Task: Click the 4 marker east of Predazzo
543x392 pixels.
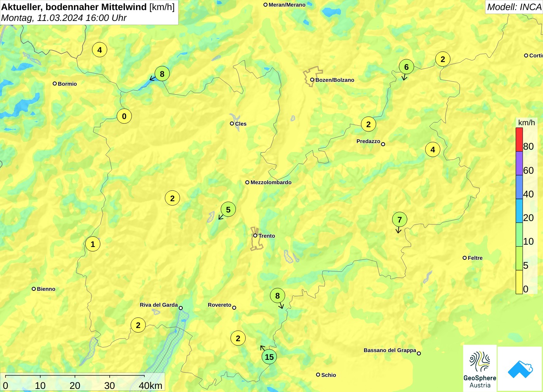Action: coord(433,149)
